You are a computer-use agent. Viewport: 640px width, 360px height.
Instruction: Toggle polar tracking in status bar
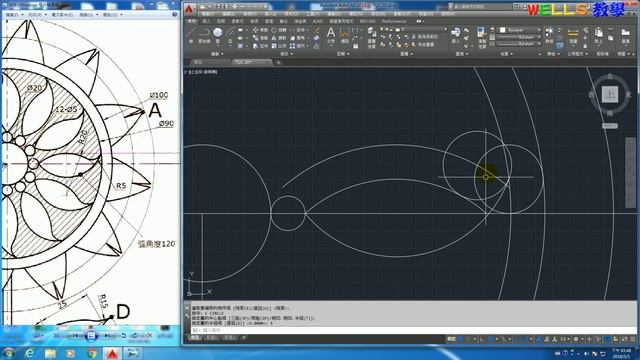pyautogui.click(x=491, y=339)
